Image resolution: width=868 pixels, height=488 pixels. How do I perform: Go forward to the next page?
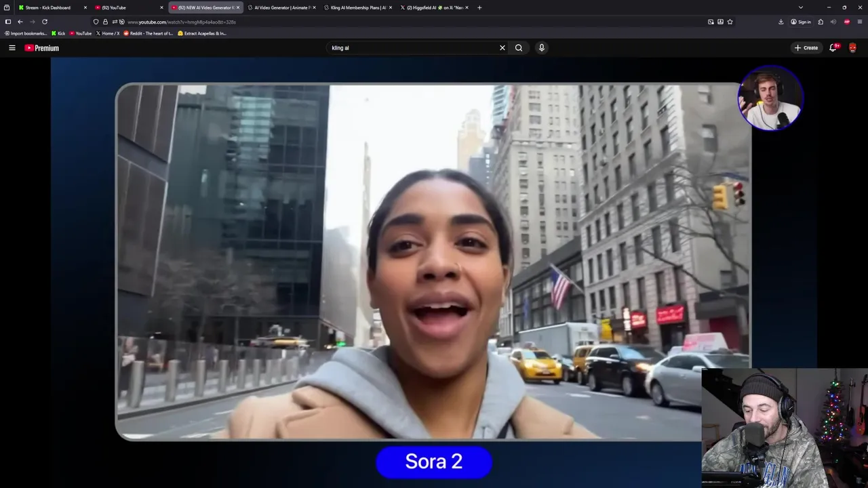[x=32, y=22]
